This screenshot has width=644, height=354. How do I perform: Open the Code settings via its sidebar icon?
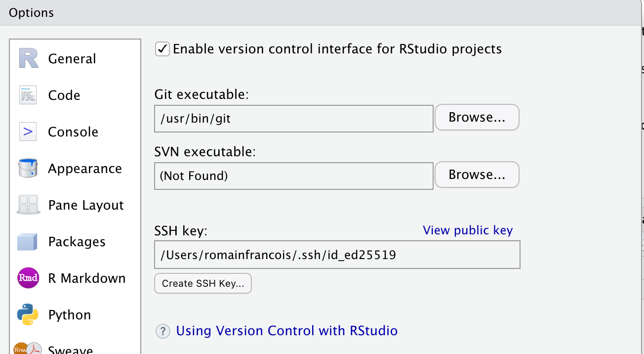click(28, 94)
